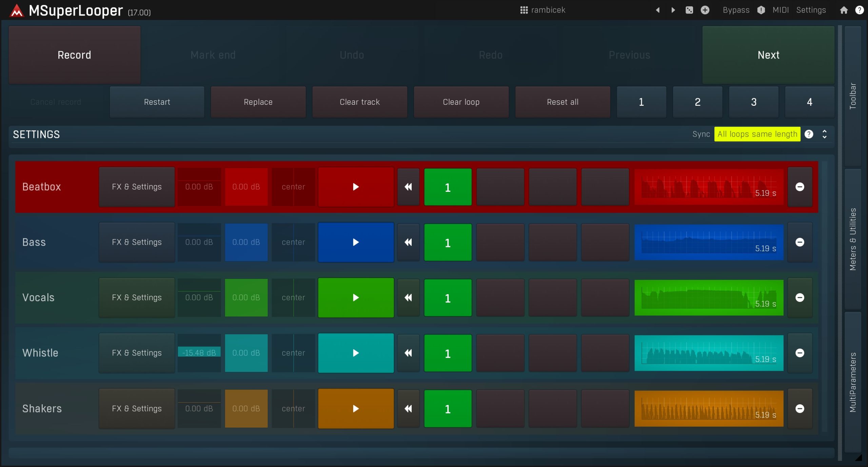The image size is (868, 467).
Task: Toggle the Bypass button
Action: click(736, 10)
